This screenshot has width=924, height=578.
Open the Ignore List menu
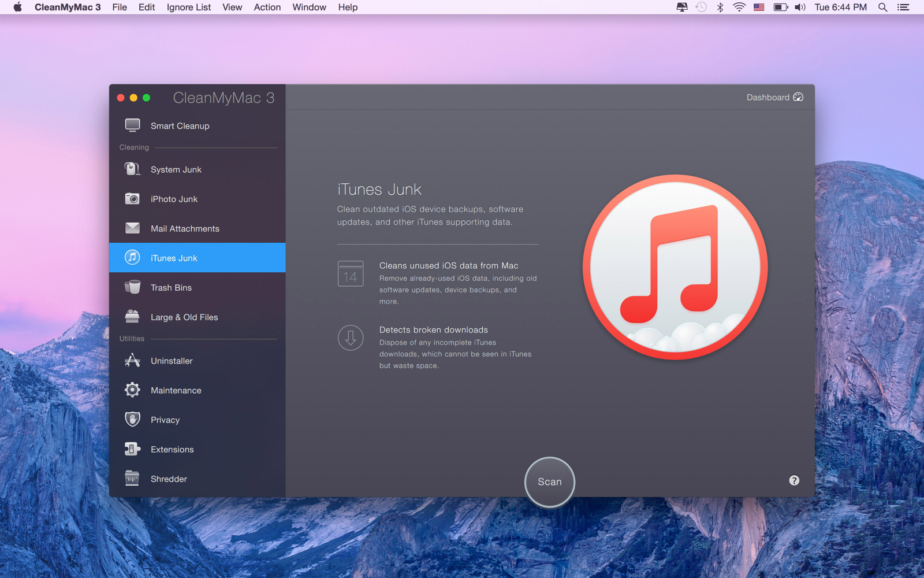[189, 7]
